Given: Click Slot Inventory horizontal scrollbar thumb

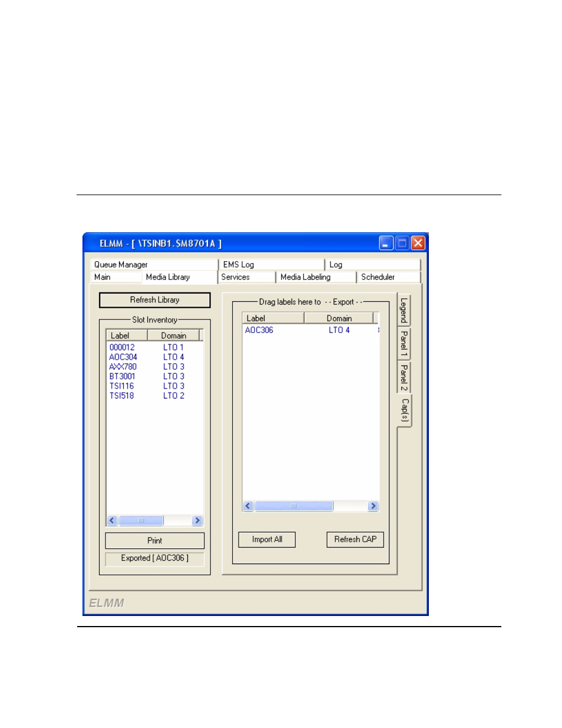Looking at the screenshot, I should tap(141, 521).
